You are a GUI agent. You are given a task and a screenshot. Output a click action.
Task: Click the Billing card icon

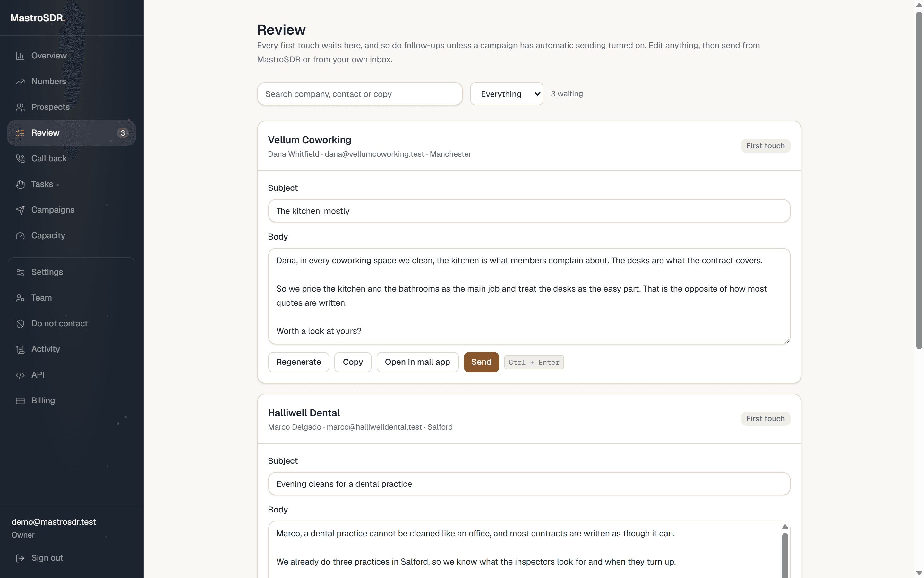click(20, 401)
